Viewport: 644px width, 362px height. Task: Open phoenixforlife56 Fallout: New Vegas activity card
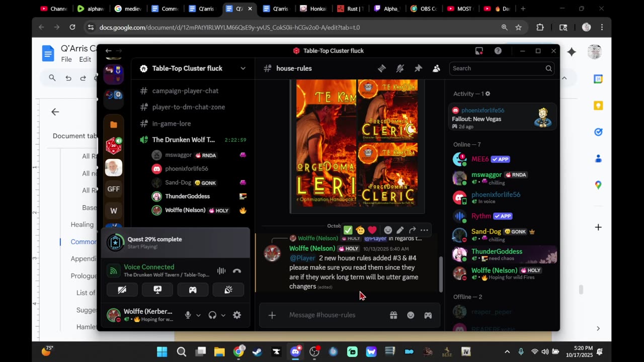(x=502, y=117)
